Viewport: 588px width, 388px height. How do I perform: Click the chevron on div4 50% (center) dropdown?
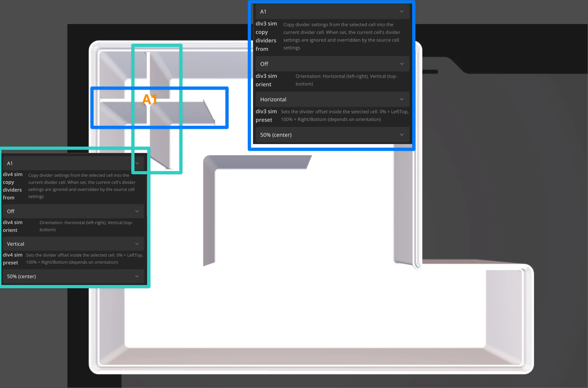tap(137, 276)
